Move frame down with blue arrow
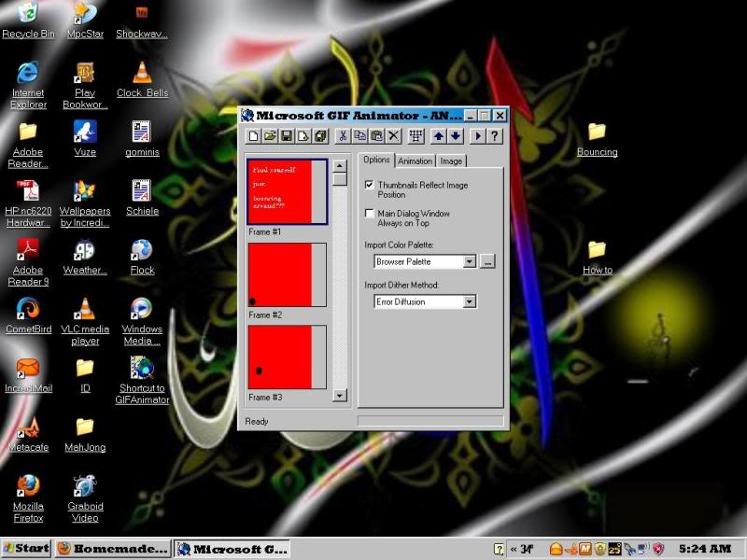 point(456,136)
